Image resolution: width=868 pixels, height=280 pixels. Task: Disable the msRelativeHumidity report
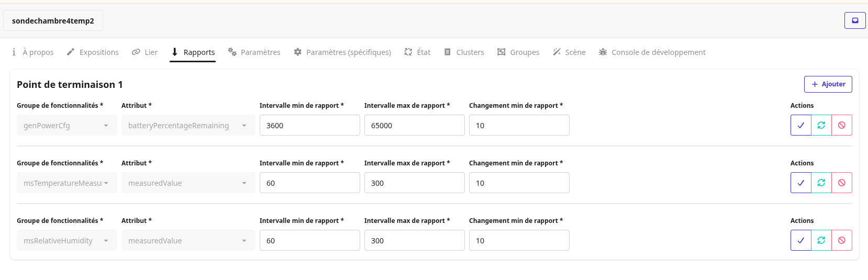(841, 240)
